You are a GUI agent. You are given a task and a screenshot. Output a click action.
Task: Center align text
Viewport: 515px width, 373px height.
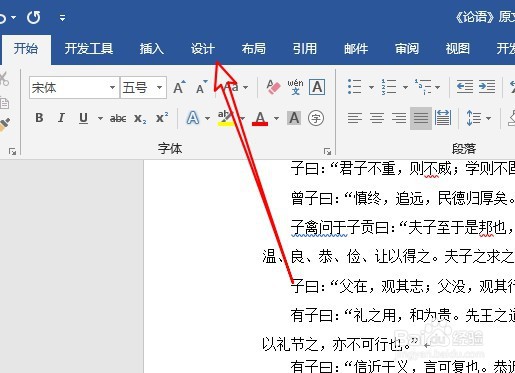(x=377, y=118)
